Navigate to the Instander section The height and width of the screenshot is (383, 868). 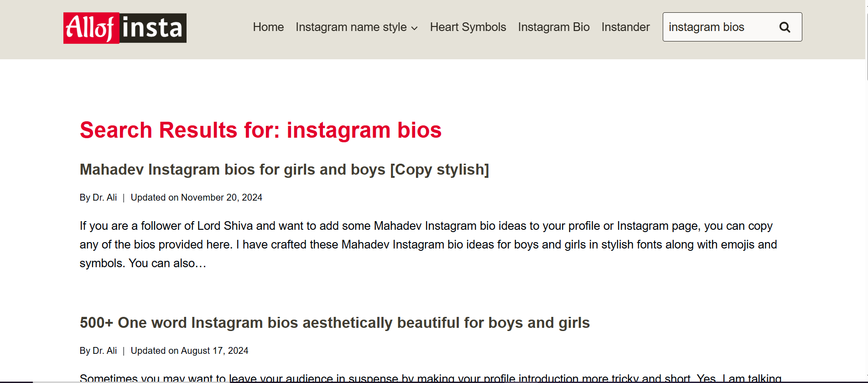pos(625,27)
